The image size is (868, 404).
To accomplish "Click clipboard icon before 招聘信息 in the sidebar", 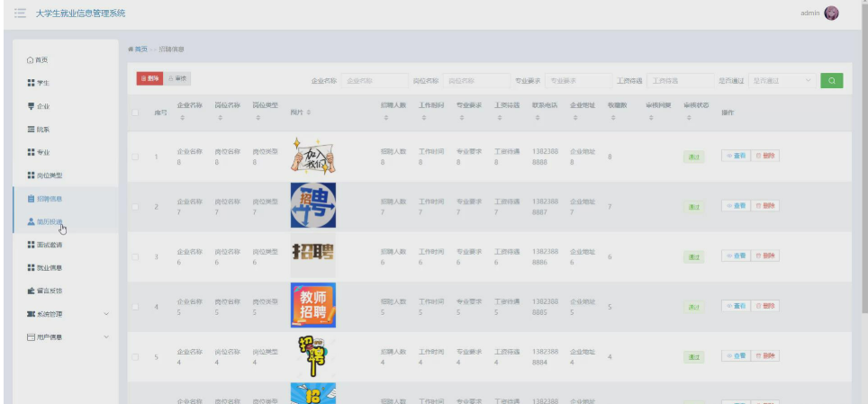I will pyautogui.click(x=31, y=198).
